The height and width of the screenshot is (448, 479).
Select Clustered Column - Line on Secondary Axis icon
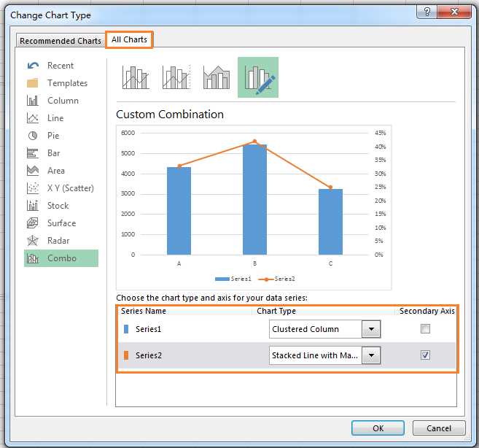tap(176, 77)
